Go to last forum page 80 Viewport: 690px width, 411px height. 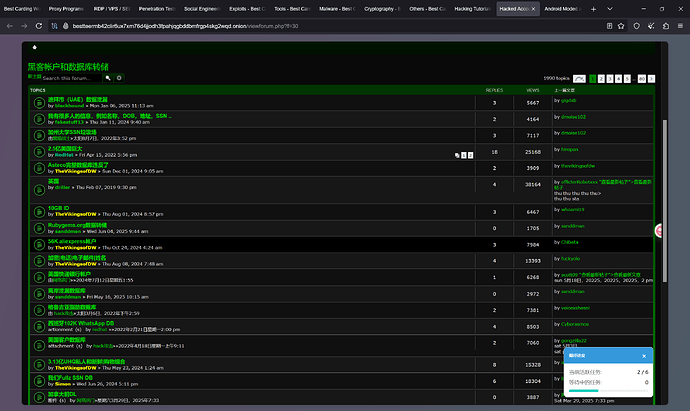tap(642, 79)
